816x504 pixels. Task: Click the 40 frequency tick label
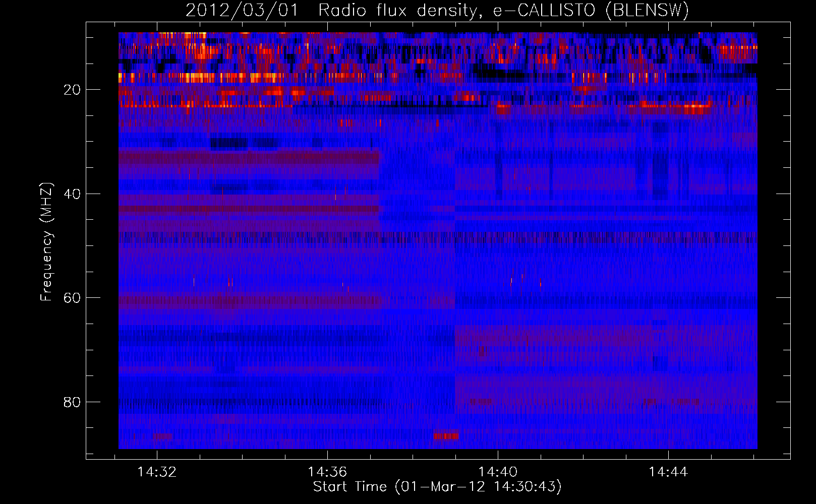tap(72, 194)
